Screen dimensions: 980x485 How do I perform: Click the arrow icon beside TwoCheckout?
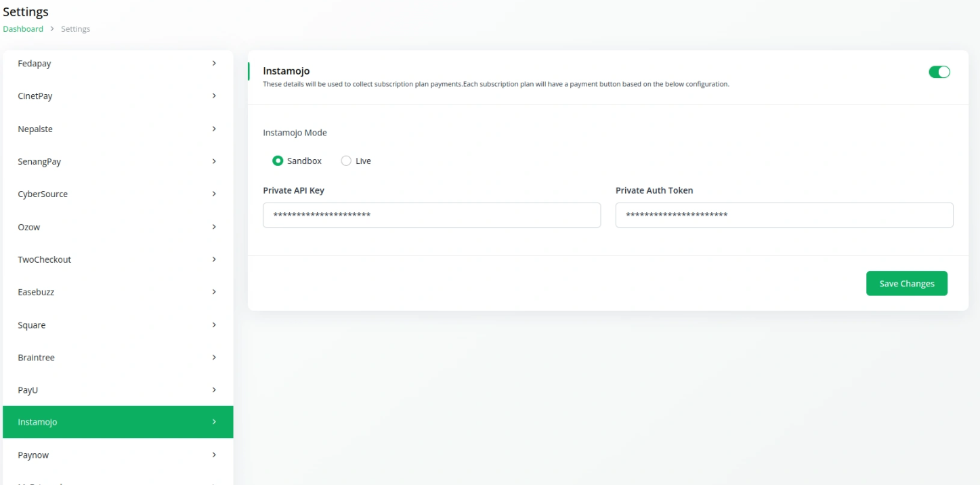(x=214, y=259)
